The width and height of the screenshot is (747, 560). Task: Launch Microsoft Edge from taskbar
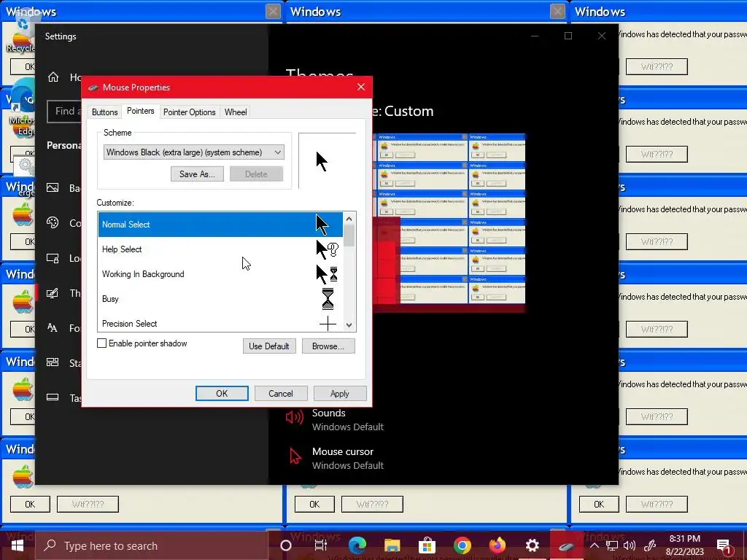pos(357,545)
